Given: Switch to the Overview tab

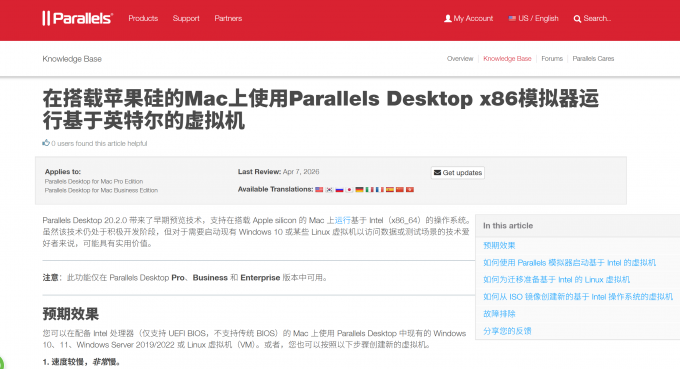Looking at the screenshot, I should tap(460, 59).
